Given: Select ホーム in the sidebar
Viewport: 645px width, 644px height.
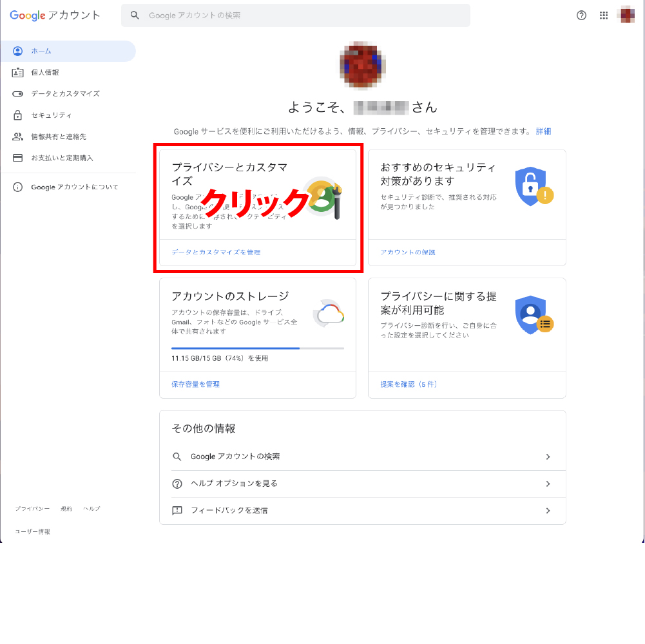Looking at the screenshot, I should 68,51.
